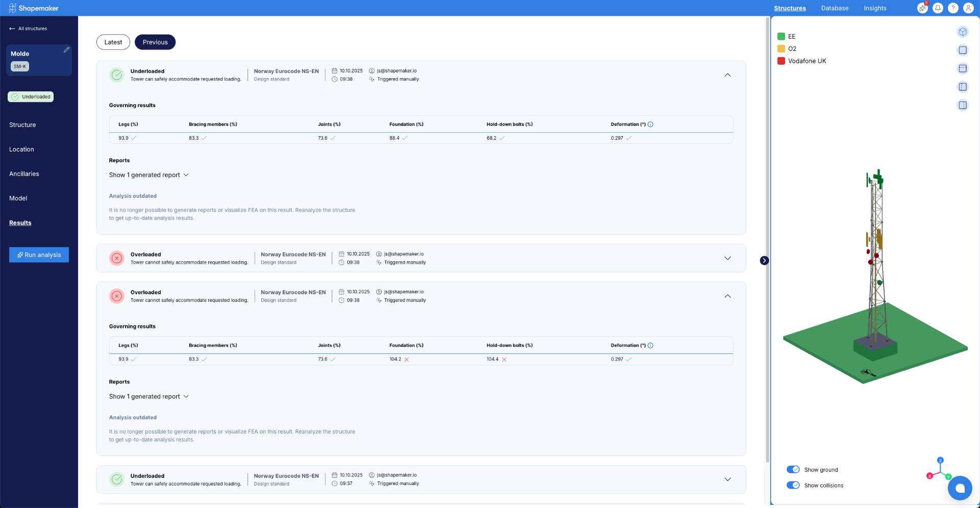Viewport: 980px width, 508px height.
Task: Open the user profile icon
Action: pyautogui.click(x=968, y=8)
